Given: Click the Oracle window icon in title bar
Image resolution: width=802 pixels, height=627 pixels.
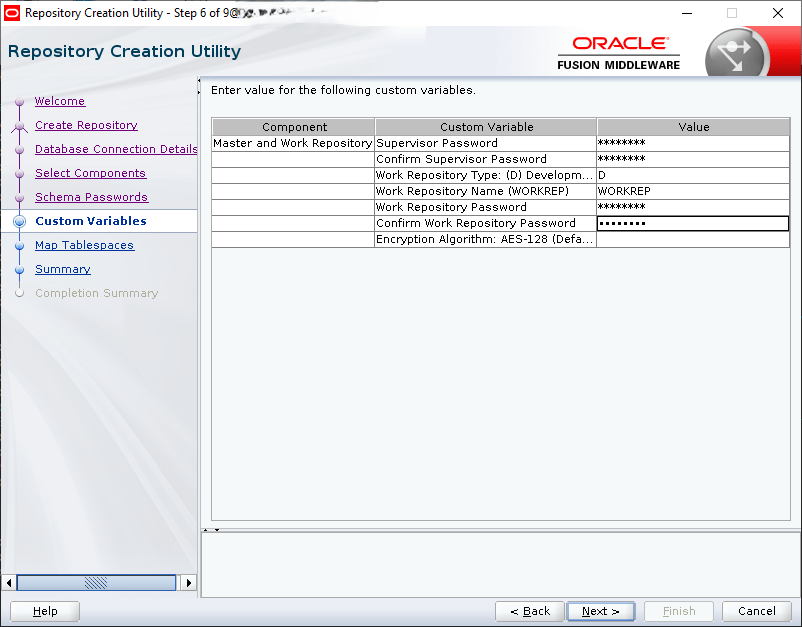Looking at the screenshot, I should point(12,13).
